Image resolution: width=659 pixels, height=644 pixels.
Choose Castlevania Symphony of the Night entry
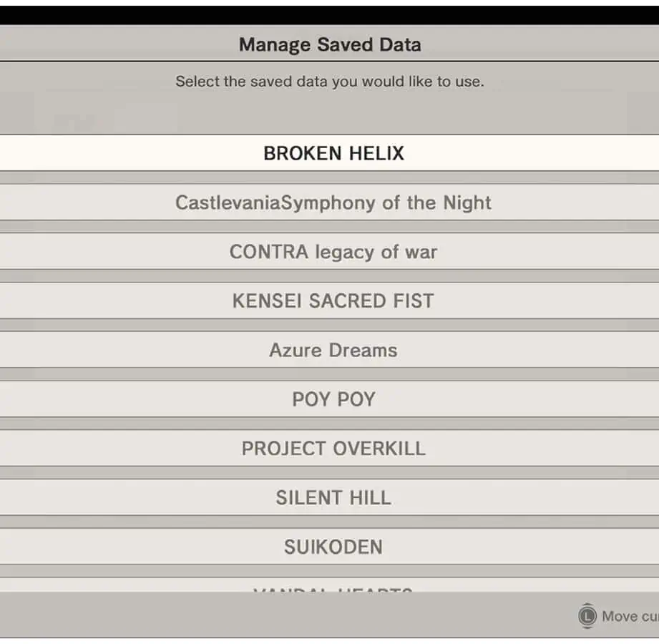pyautogui.click(x=333, y=203)
